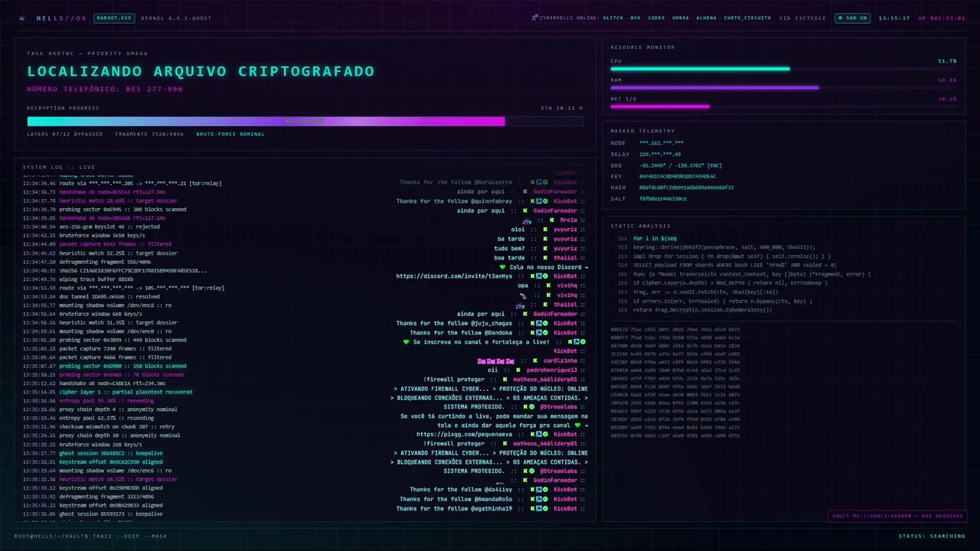This screenshot has width=980, height=551.
Task: Click the GEO coordinates value
Action: point(681,165)
